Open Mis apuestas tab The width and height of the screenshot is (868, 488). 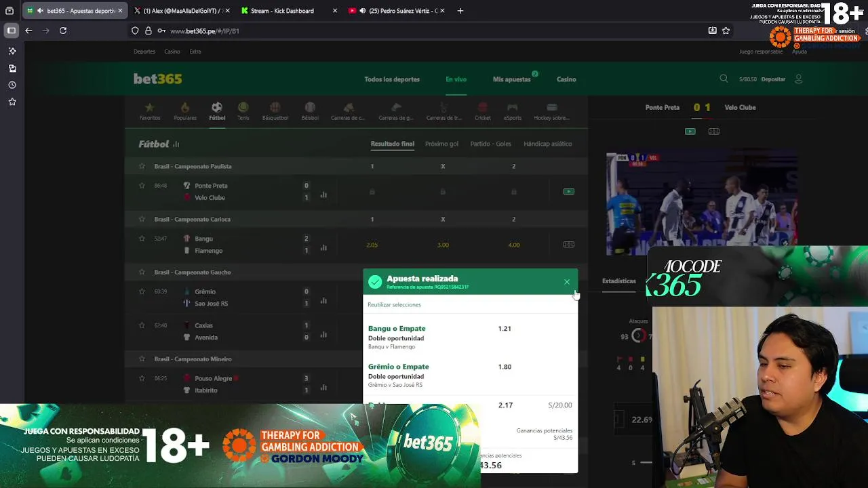(x=512, y=79)
